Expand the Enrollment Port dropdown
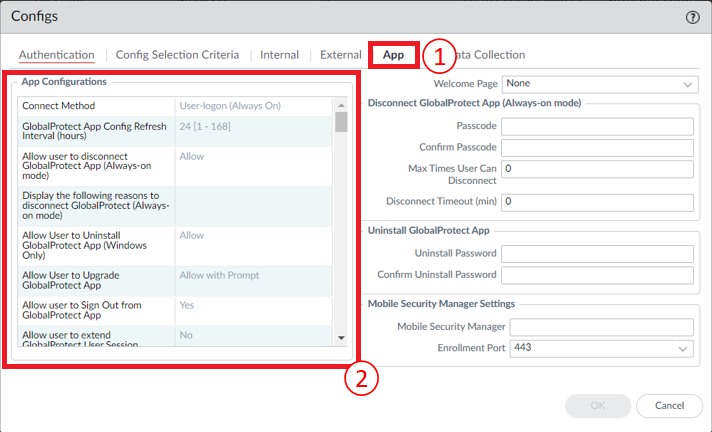Viewport: 712px width, 432px height. click(x=601, y=348)
